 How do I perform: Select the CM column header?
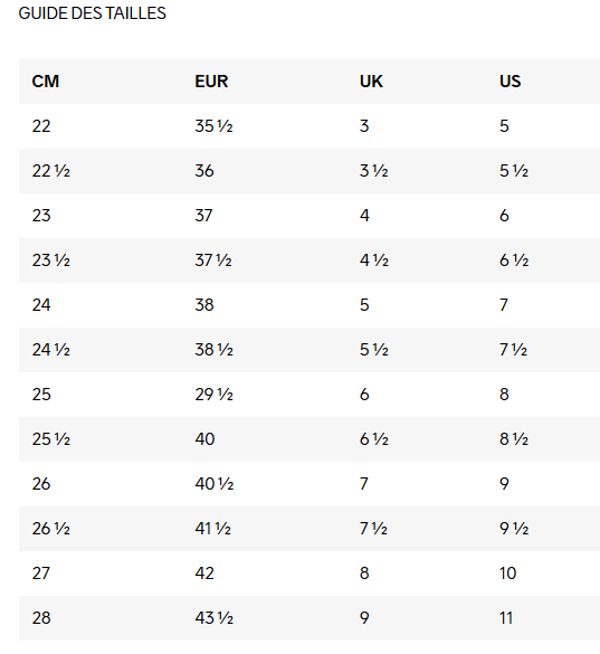[45, 81]
